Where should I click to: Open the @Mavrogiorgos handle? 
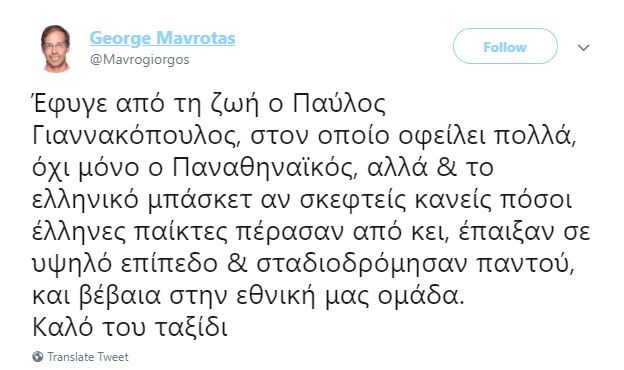140,60
